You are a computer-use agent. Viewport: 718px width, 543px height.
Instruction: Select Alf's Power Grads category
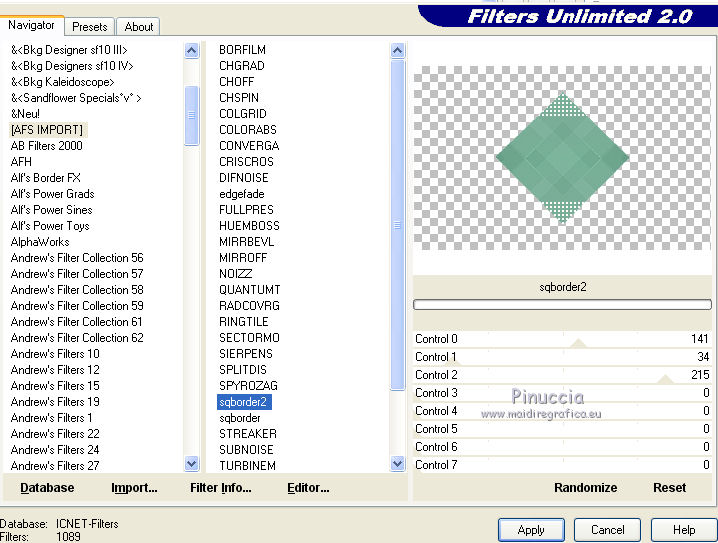pyautogui.click(x=52, y=194)
